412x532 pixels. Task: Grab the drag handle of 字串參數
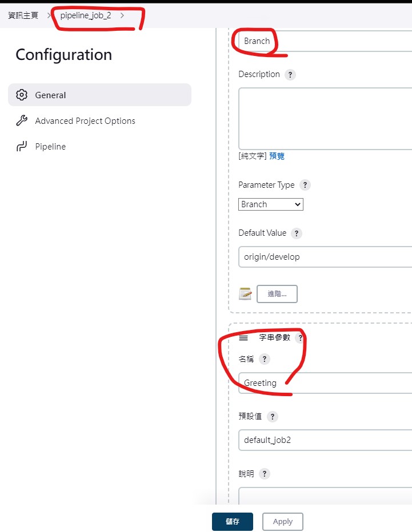243,337
